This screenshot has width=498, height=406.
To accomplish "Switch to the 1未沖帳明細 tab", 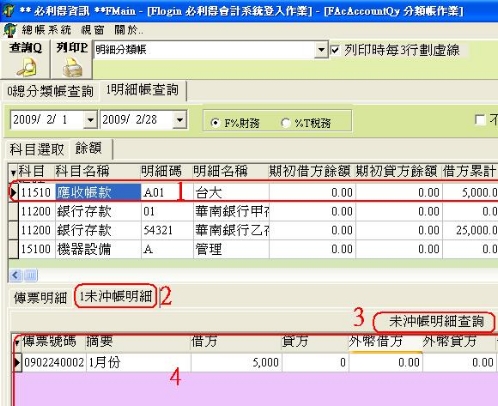I will [115, 296].
